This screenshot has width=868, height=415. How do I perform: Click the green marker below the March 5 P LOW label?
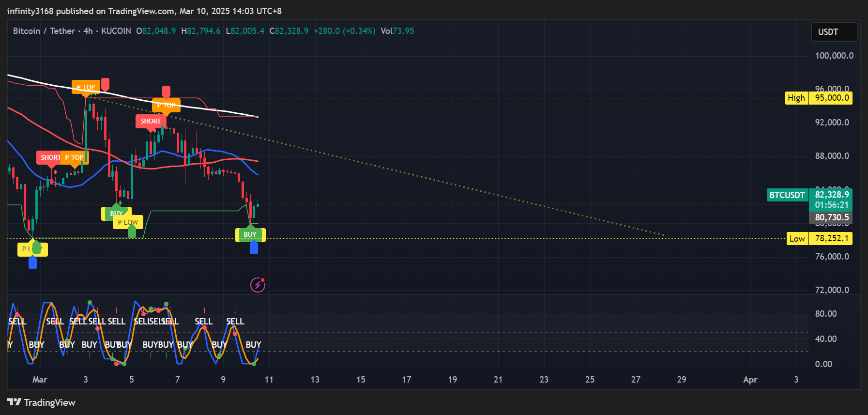[132, 231]
